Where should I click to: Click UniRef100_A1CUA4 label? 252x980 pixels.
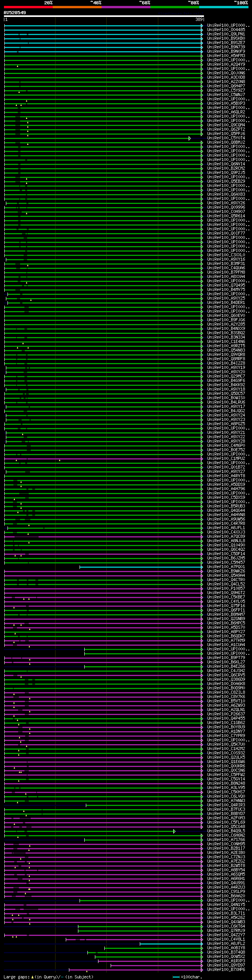226,645
